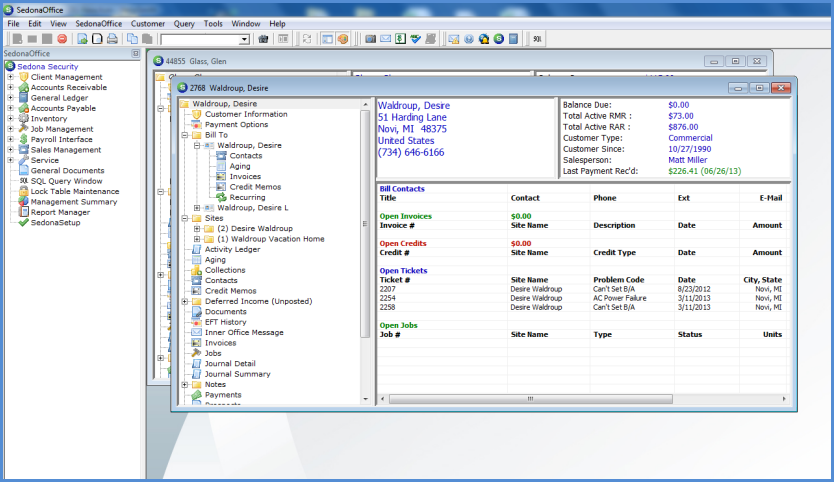The width and height of the screenshot is (834, 482).
Task: Open the Window menu
Action: coord(246,24)
